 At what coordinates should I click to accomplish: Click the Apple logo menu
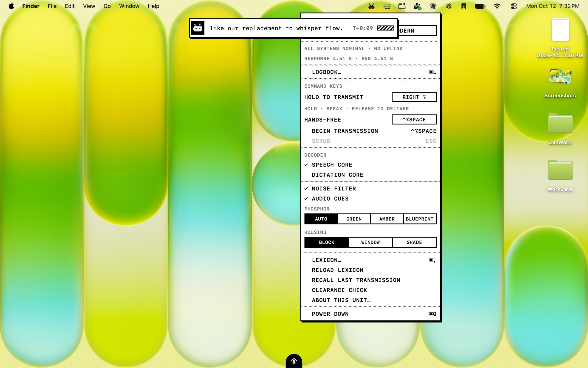click(11, 6)
